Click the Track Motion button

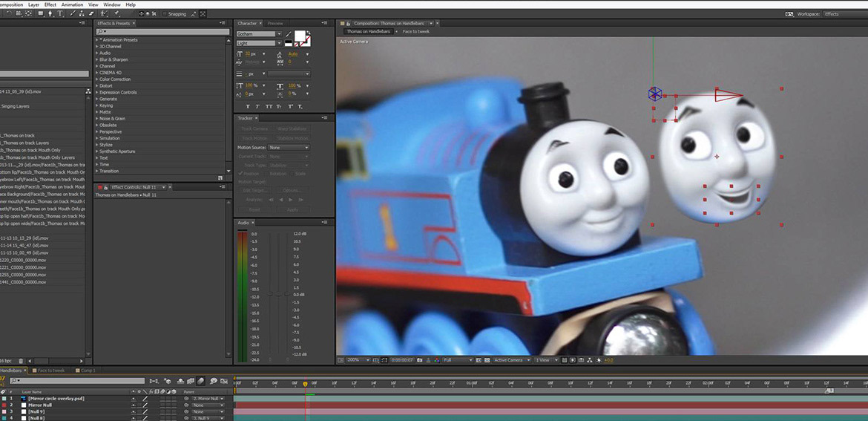[254, 138]
